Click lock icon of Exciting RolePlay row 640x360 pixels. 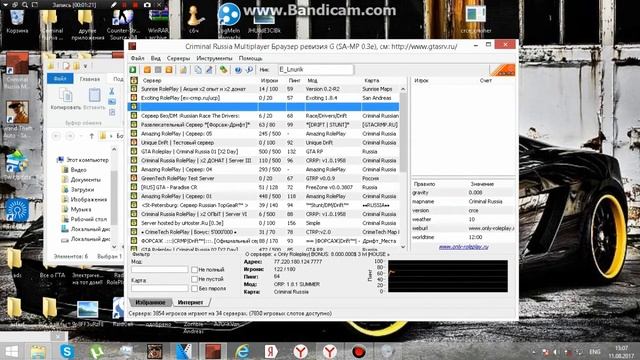point(134,98)
